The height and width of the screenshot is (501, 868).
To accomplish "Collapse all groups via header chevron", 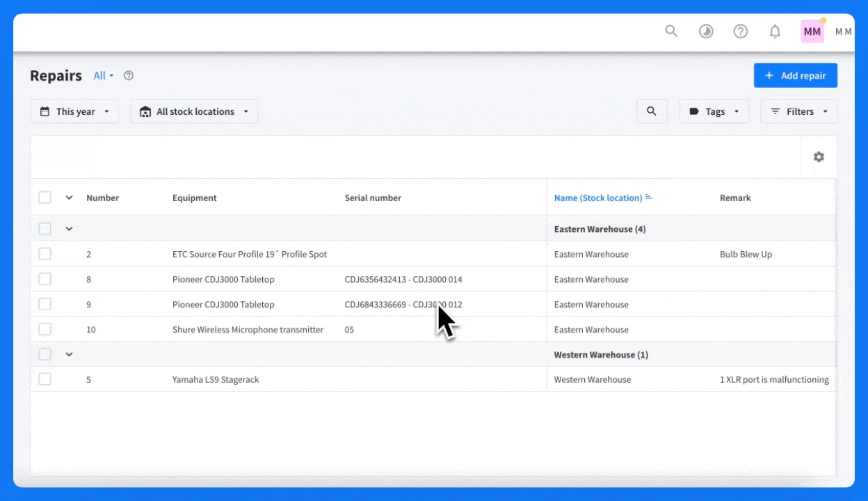I will 69,198.
